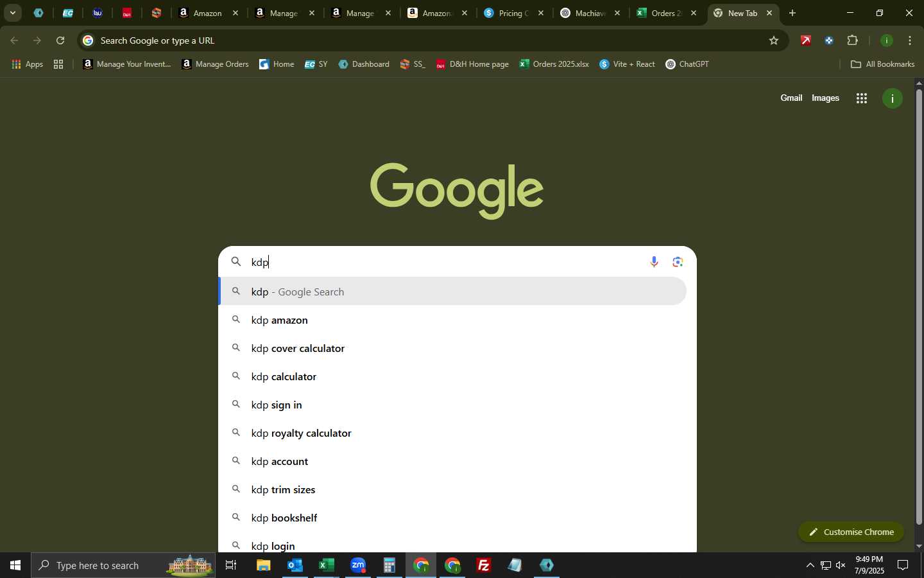Open the Vite + React bookmark
Image resolution: width=924 pixels, height=578 pixels.
[627, 64]
